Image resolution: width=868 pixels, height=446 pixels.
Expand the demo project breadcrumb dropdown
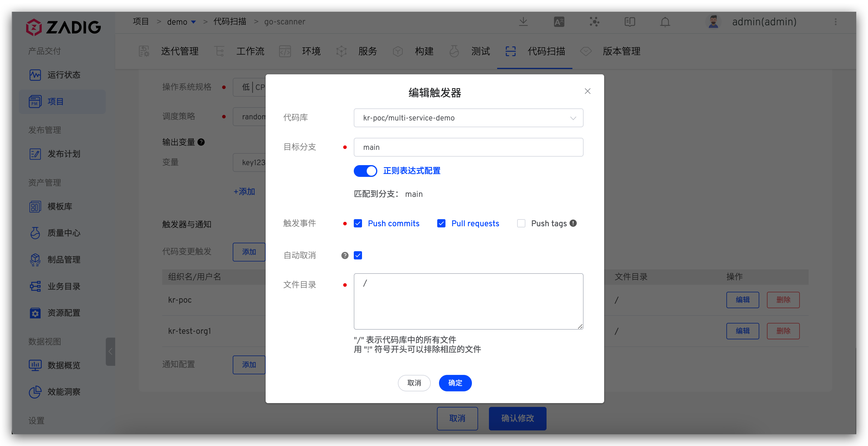pyautogui.click(x=194, y=21)
